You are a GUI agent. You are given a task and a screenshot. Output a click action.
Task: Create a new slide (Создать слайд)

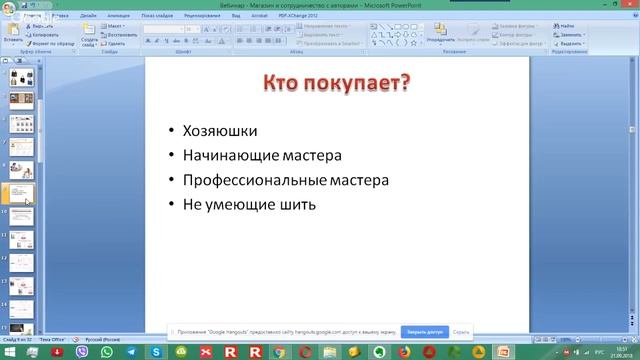click(x=89, y=35)
